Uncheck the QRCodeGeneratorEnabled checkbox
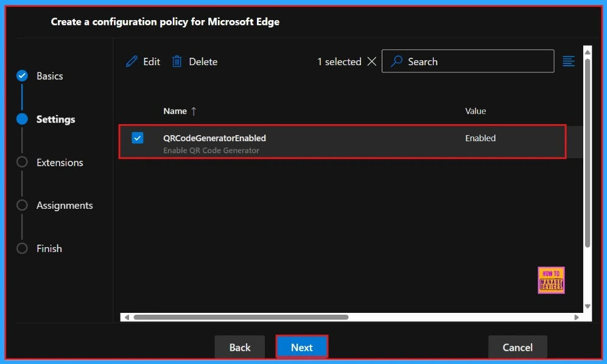Viewport: 607px width, 364px height. [x=138, y=138]
